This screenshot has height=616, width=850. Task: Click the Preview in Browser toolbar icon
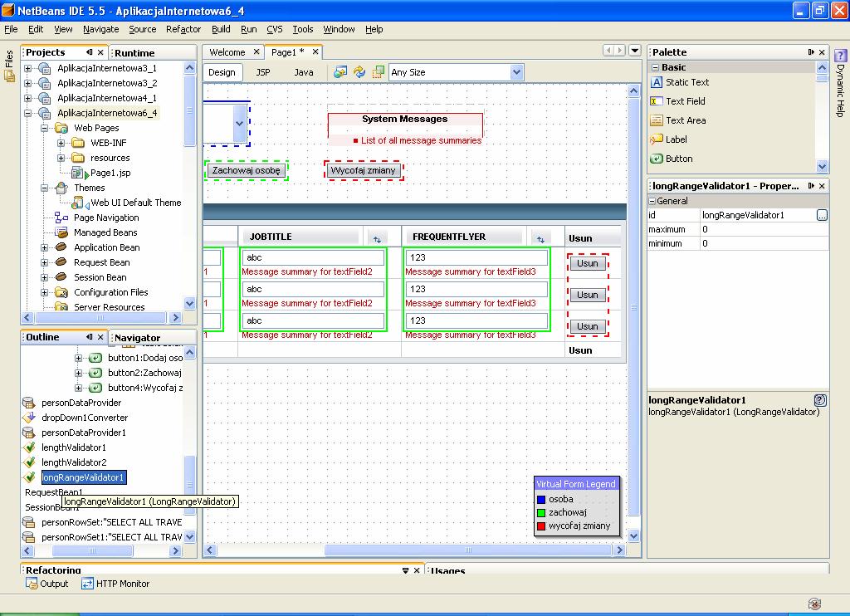pos(340,72)
